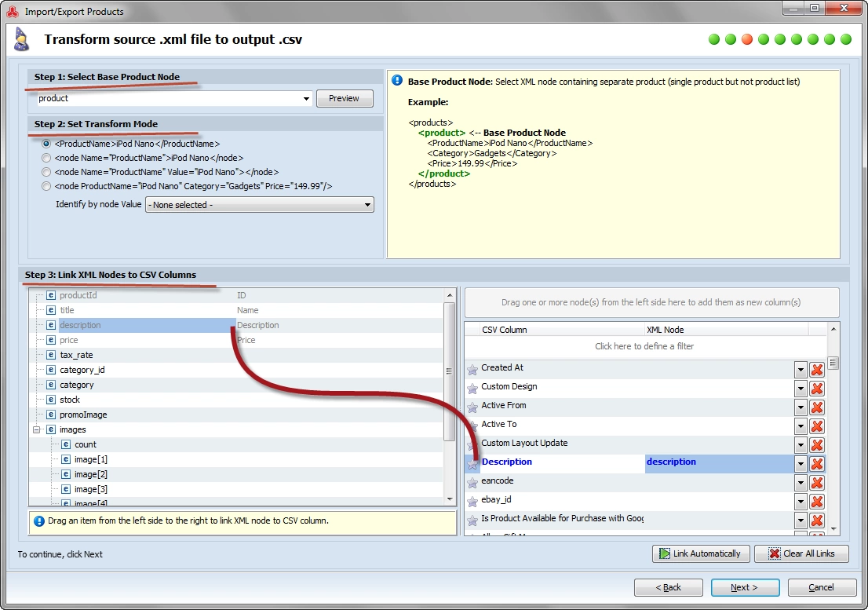Click Link Automatically
This screenshot has width=868, height=610.
click(x=701, y=553)
